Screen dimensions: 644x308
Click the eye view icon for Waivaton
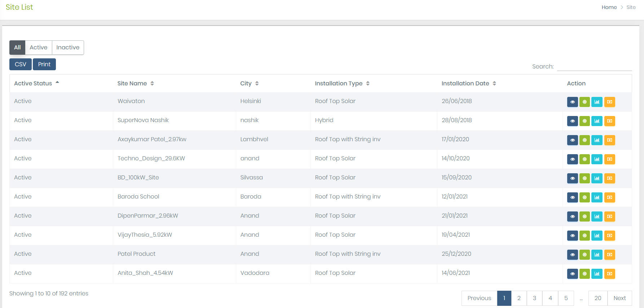point(572,102)
